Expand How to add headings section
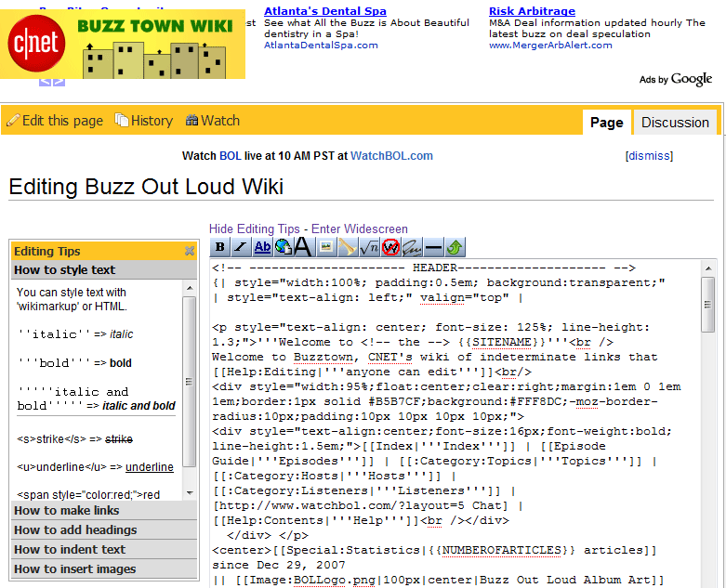 (75, 529)
